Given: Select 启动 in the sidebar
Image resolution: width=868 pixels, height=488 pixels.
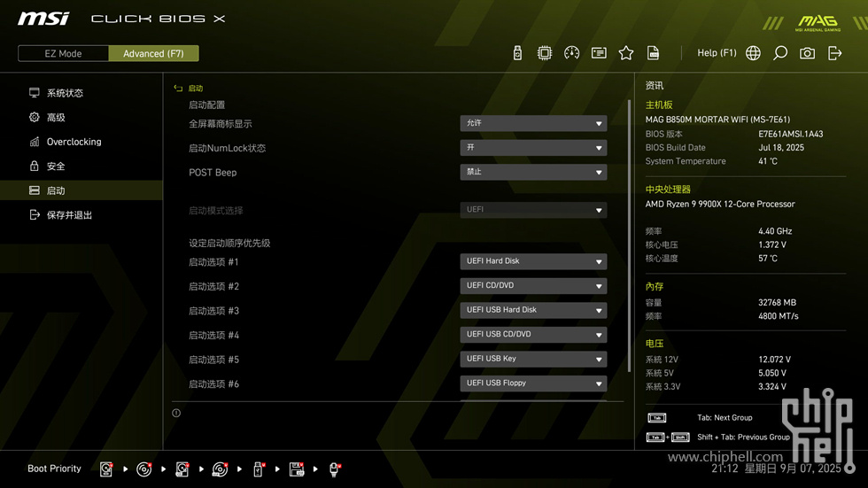Looking at the screenshot, I should pyautogui.click(x=81, y=190).
